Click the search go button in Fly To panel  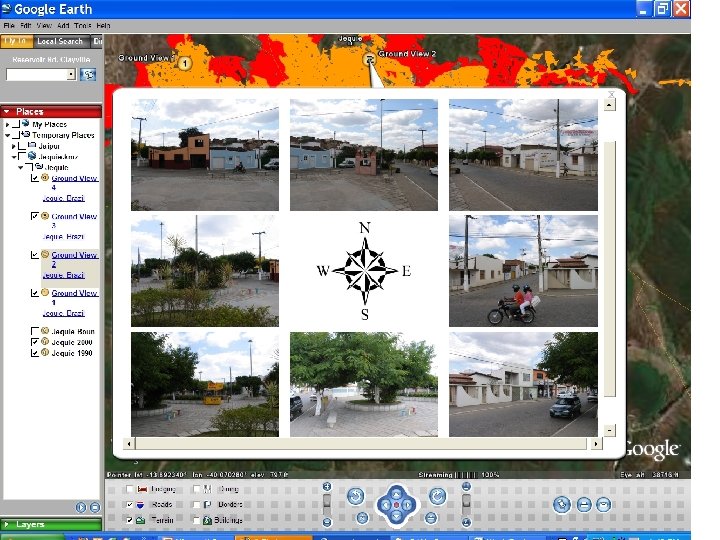88,74
